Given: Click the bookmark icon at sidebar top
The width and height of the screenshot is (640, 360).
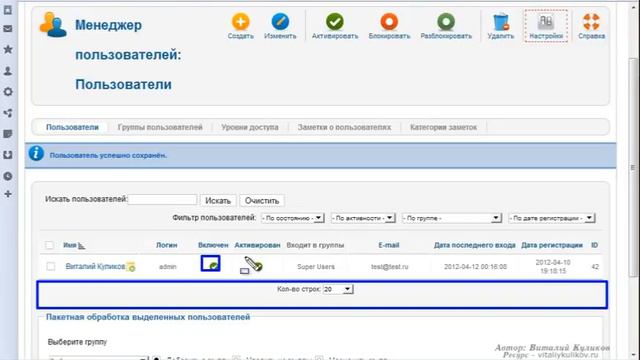Looking at the screenshot, I should tap(8, 9).
